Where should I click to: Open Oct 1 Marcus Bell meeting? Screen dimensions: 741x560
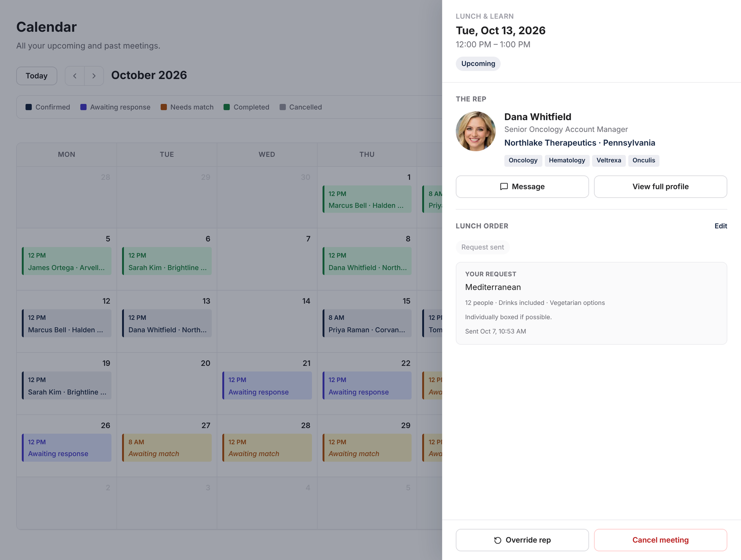[x=367, y=199]
